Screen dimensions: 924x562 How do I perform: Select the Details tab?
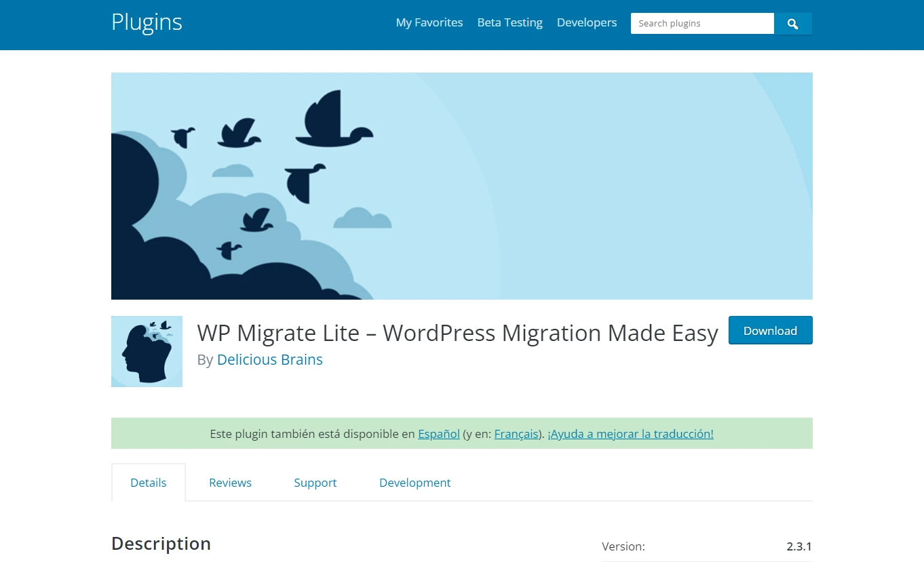(x=148, y=483)
